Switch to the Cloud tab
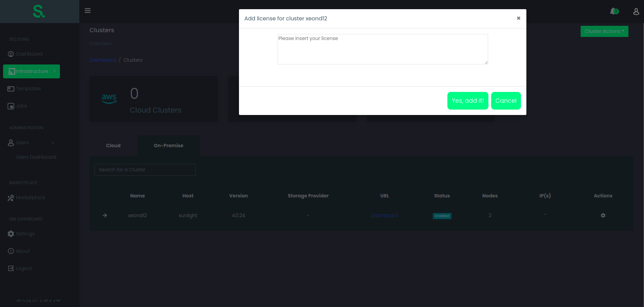Viewport: 644px width, 307px height. (113, 146)
